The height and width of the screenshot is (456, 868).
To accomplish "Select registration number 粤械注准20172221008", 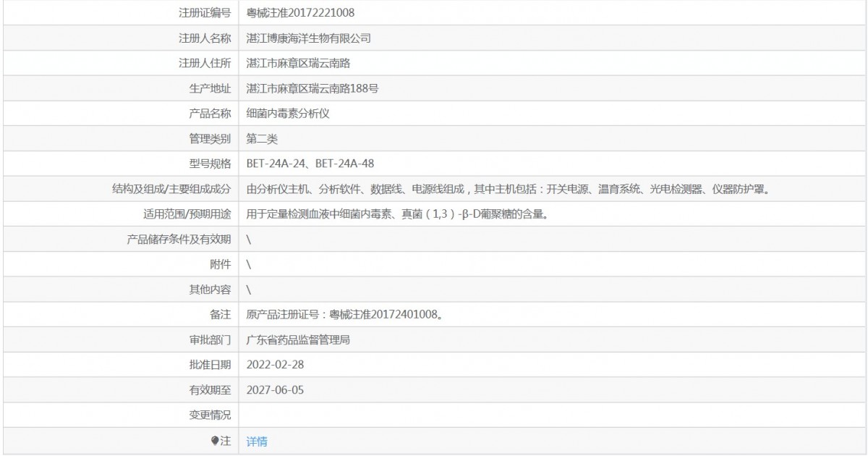I will click(x=301, y=13).
